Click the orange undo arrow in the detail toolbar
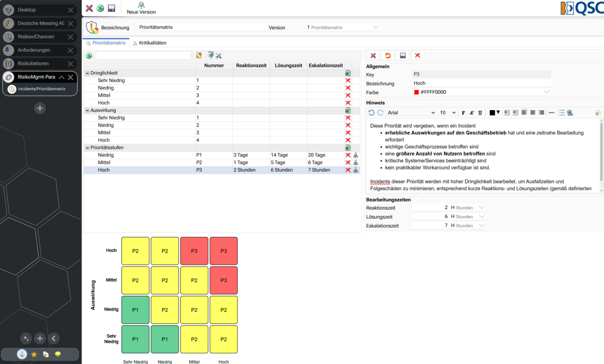 pos(388,55)
